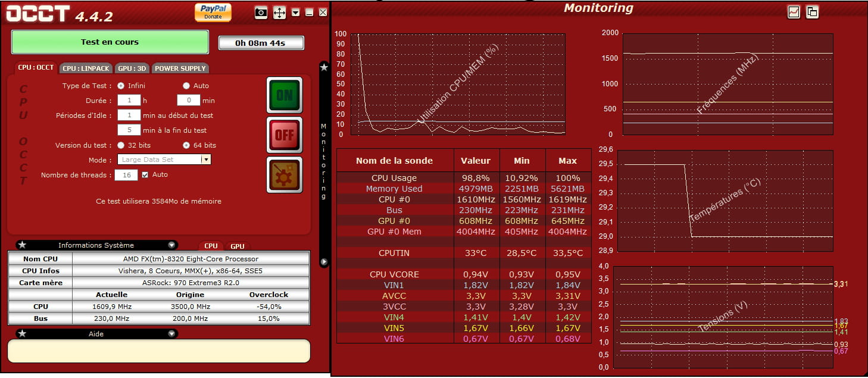Viewport: 868px width, 378px height.
Task: Click the VIN1 voltage row
Action: tap(464, 285)
